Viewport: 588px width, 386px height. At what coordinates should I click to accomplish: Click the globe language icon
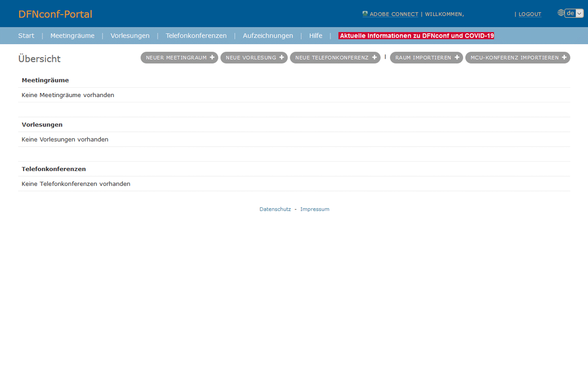coord(561,13)
